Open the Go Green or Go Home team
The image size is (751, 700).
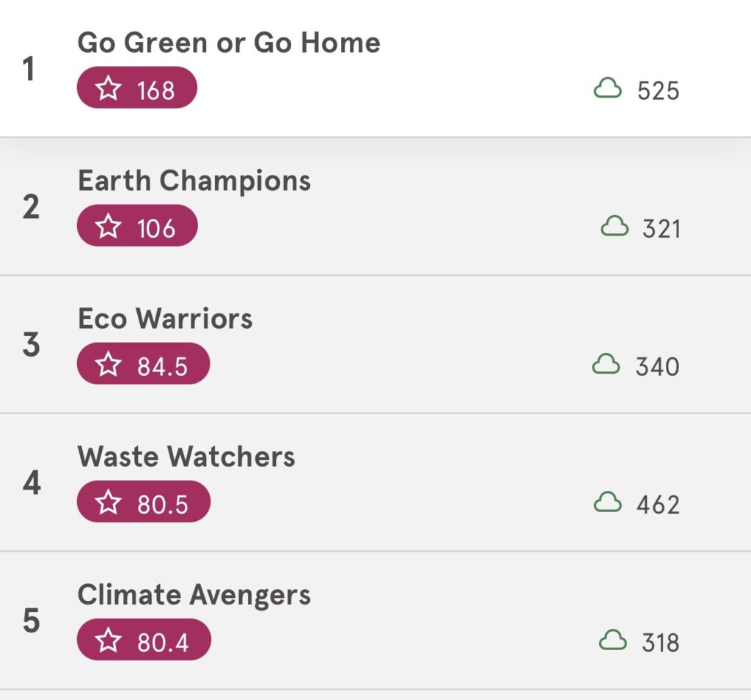[x=229, y=43]
